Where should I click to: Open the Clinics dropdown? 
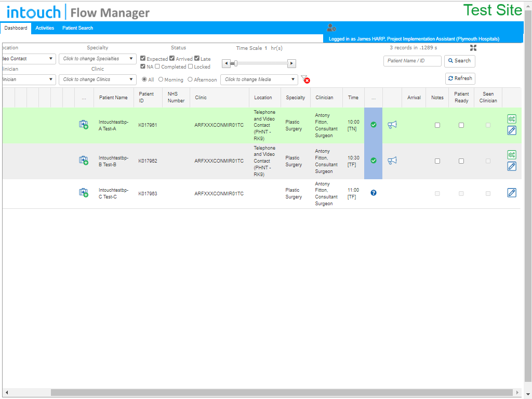tap(97, 79)
